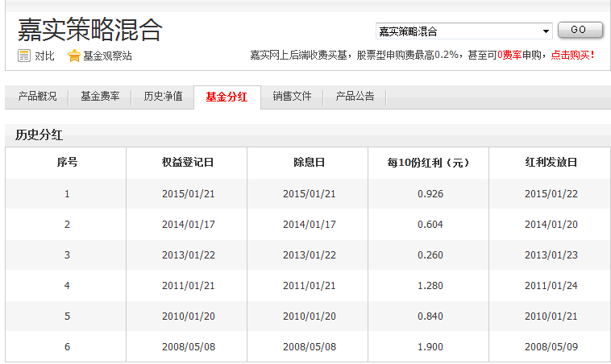Switch to the 历史净值 tab
Image resolution: width=611 pixels, height=364 pixels.
pyautogui.click(x=163, y=96)
